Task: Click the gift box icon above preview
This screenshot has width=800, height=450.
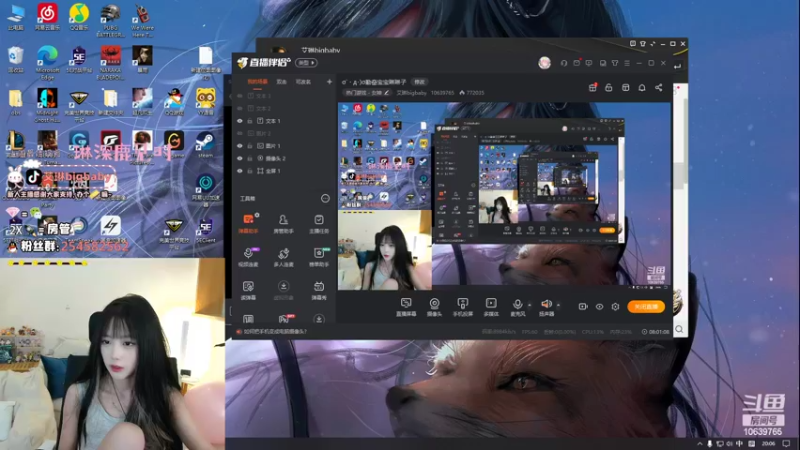Action: [x=592, y=88]
